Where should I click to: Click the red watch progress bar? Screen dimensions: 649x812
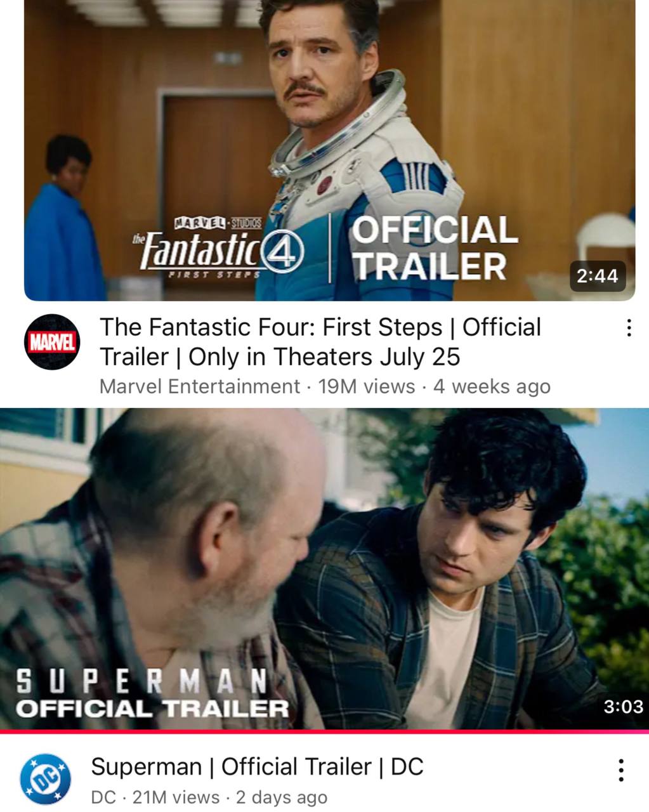324,732
